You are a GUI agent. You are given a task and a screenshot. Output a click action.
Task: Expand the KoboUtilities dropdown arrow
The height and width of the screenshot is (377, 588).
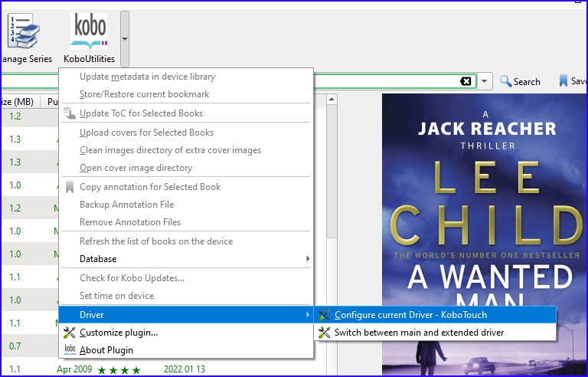(125, 38)
